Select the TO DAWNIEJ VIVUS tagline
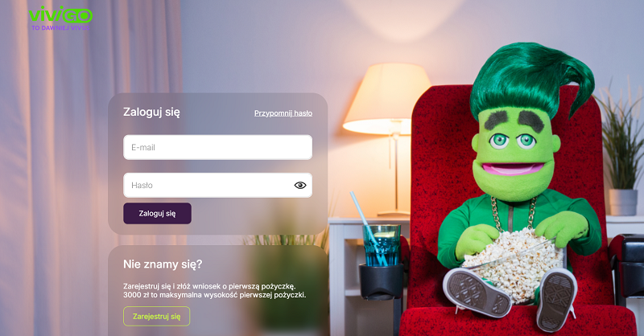This screenshot has height=336, width=644. [x=61, y=28]
